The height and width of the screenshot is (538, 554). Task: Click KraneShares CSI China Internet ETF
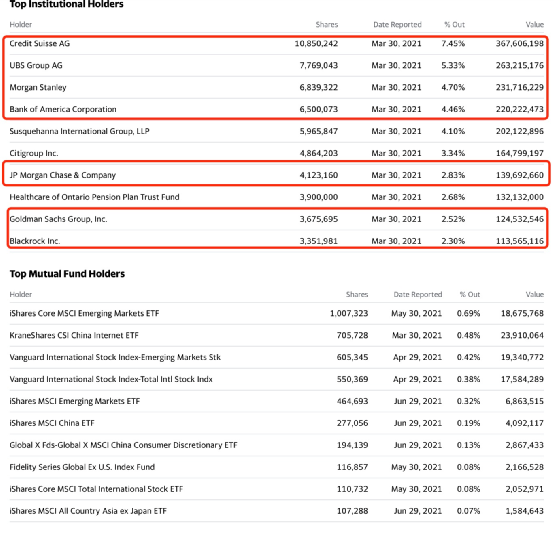[x=74, y=335]
